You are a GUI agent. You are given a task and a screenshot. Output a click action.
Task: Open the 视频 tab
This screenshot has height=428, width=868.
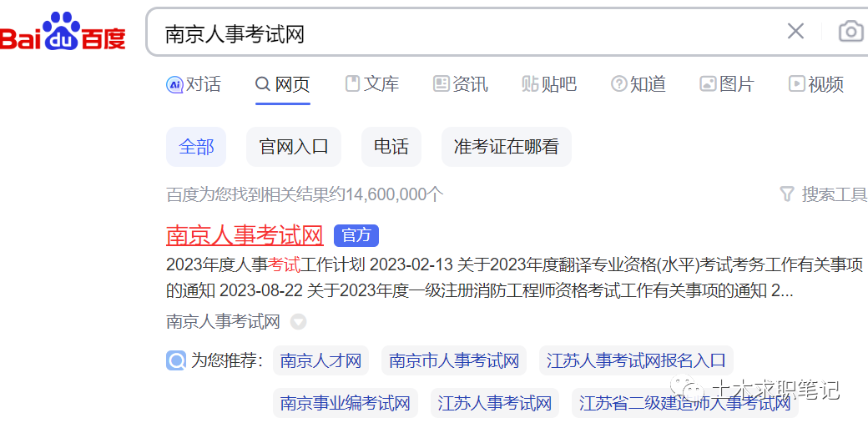816,84
